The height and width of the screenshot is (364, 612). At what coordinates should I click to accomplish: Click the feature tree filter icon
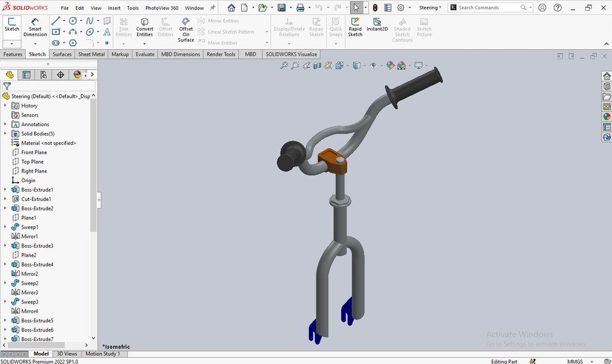click(x=7, y=86)
